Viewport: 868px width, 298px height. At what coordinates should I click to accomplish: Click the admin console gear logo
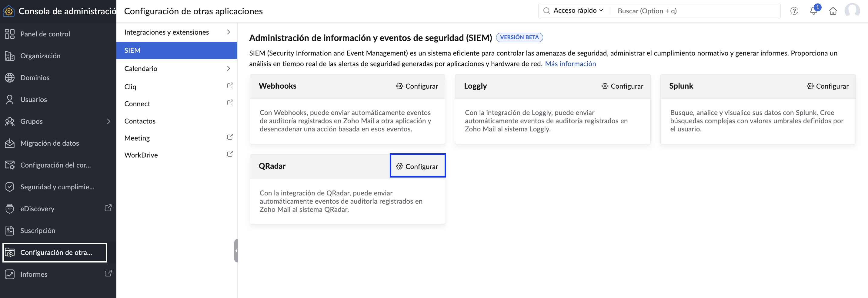pyautogui.click(x=8, y=11)
